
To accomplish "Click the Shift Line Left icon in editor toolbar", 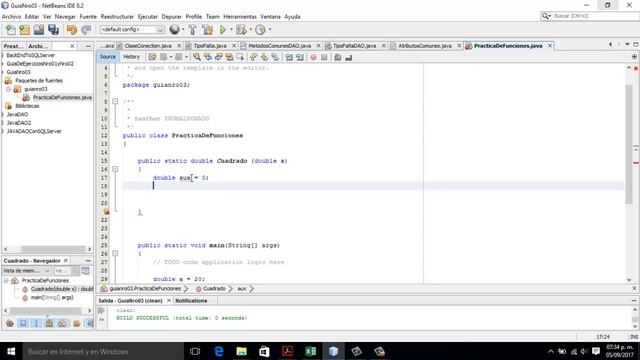I will click(x=289, y=57).
